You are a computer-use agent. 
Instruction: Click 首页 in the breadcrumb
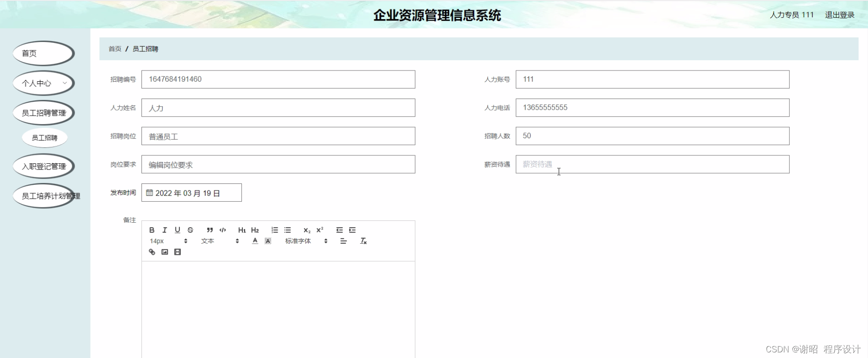pyautogui.click(x=115, y=49)
